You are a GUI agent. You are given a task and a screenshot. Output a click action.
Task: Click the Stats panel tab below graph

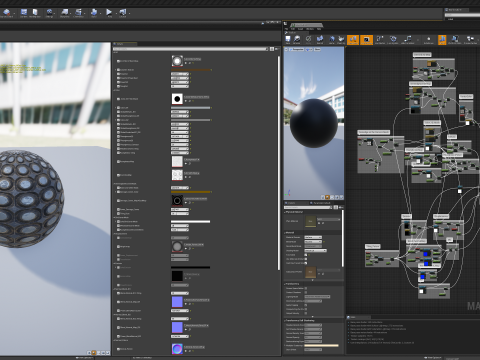pyautogui.click(x=358, y=317)
